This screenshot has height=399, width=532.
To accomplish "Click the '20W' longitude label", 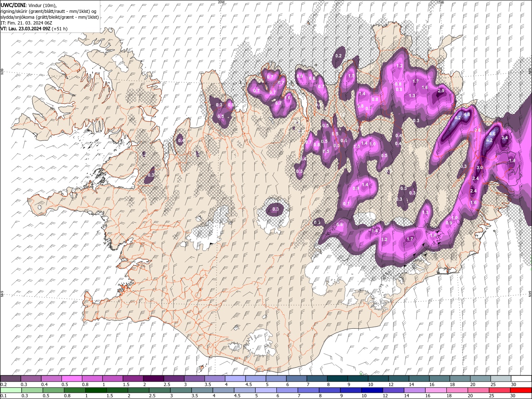I will tap(221, 2).
